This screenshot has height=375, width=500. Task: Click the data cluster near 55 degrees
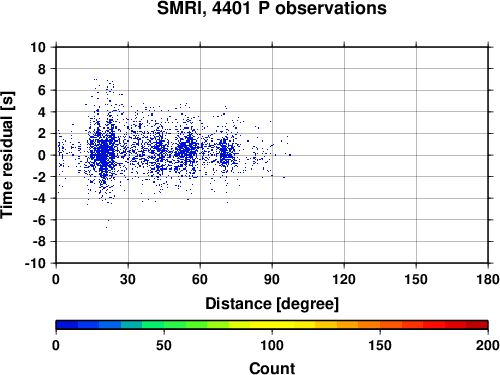pos(187,149)
